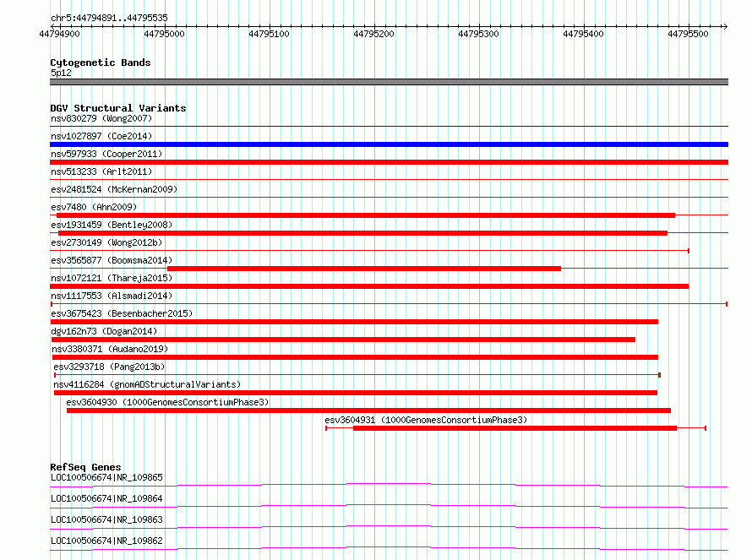Select variant esv7480 (Ahn2009) label
This screenshot has width=752, height=560.
coord(94,207)
